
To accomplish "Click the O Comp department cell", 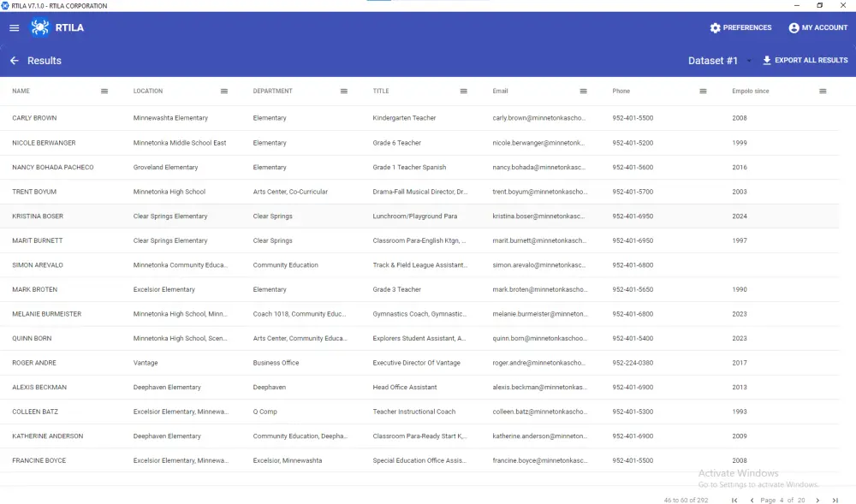I will pyautogui.click(x=265, y=412).
